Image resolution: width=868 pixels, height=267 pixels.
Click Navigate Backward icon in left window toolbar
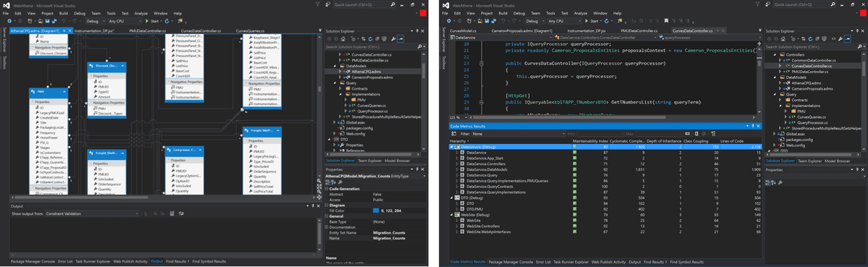(9, 21)
